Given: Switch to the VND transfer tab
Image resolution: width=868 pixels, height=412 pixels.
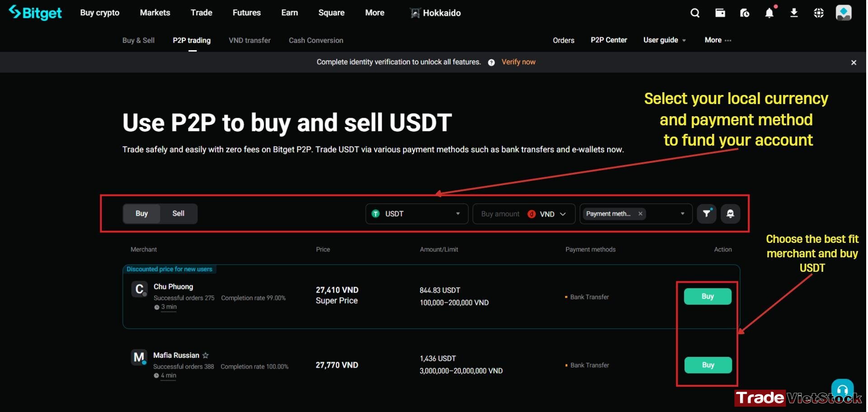Looking at the screenshot, I should [250, 40].
